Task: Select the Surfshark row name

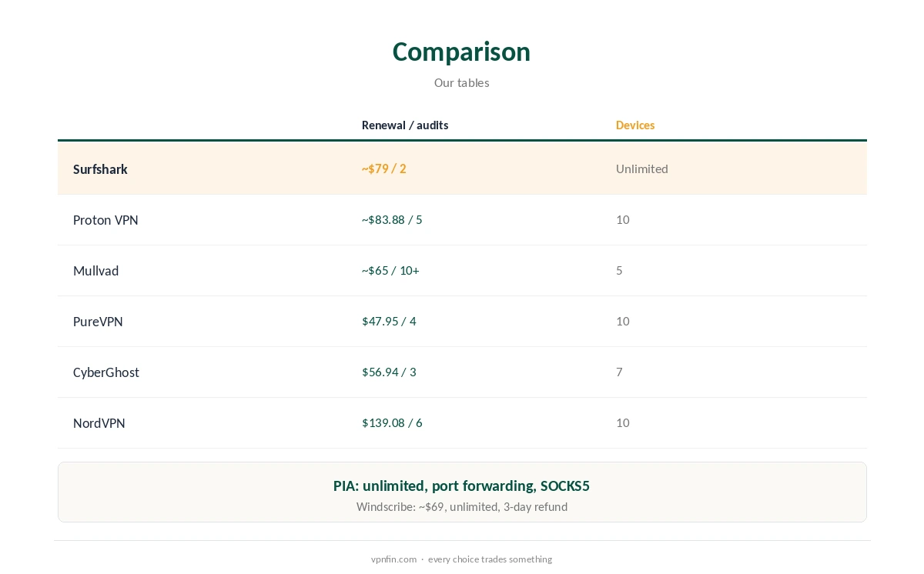Action: [x=100, y=169]
